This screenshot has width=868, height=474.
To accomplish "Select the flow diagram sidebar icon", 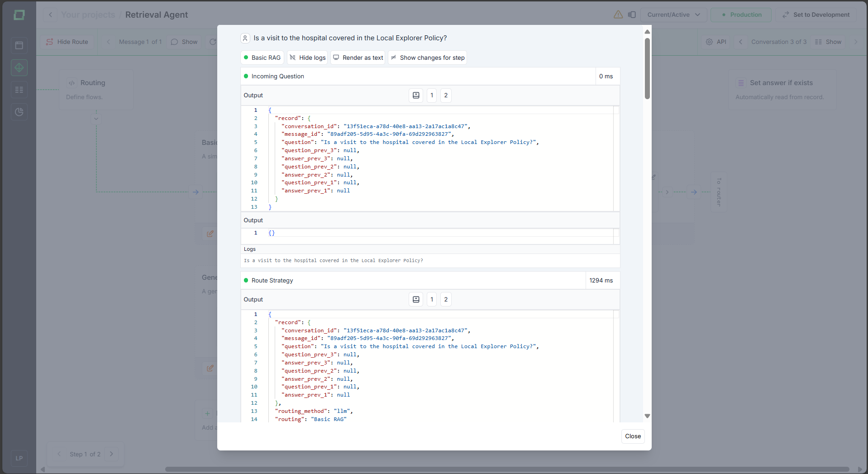I will coord(19,67).
